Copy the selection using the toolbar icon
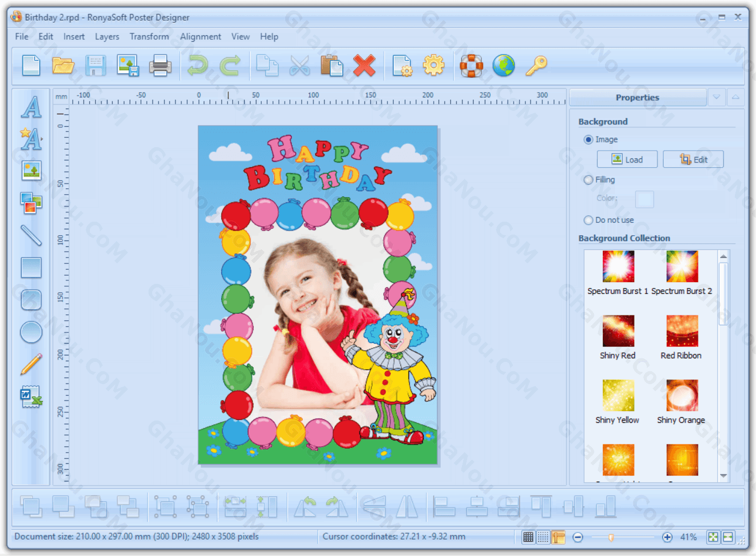Image resolution: width=756 pixels, height=556 pixels. click(267, 65)
